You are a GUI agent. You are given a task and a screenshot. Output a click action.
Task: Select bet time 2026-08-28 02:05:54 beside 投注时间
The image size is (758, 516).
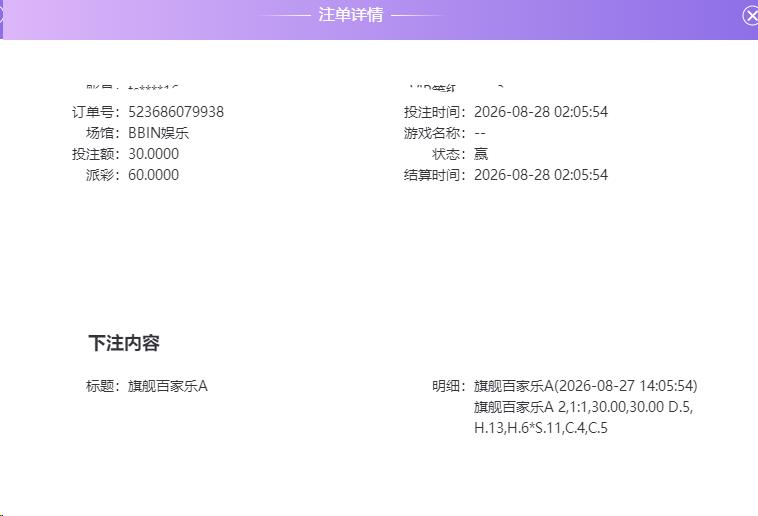point(541,112)
